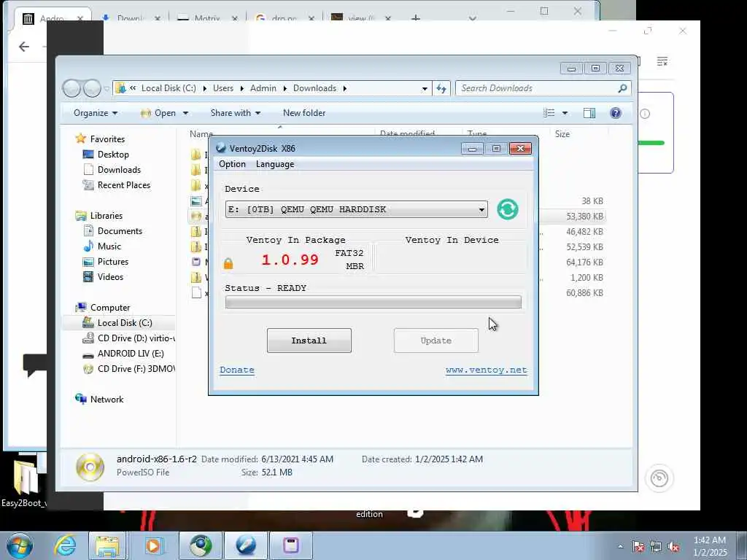Click New folder in Explorer toolbar
The image size is (747, 560).
click(304, 113)
